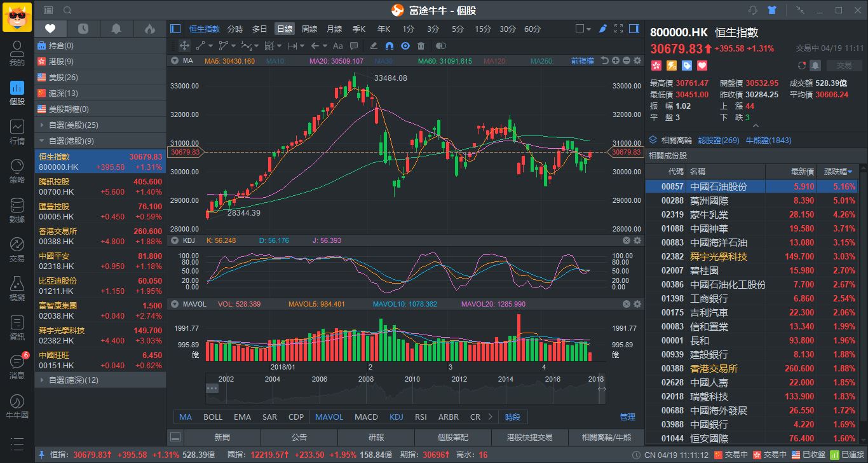Select the eraser drawing tool
The height and width of the screenshot is (463, 868).
click(374, 46)
